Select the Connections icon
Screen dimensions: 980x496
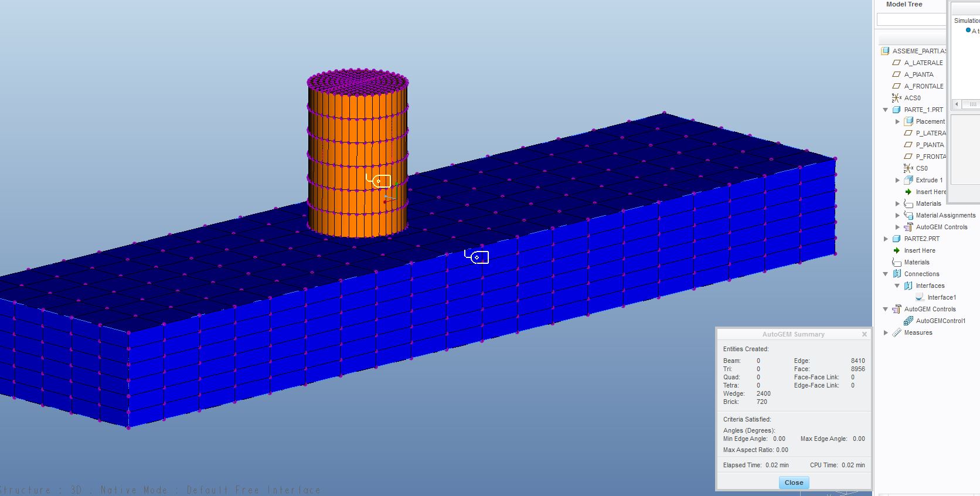click(897, 274)
